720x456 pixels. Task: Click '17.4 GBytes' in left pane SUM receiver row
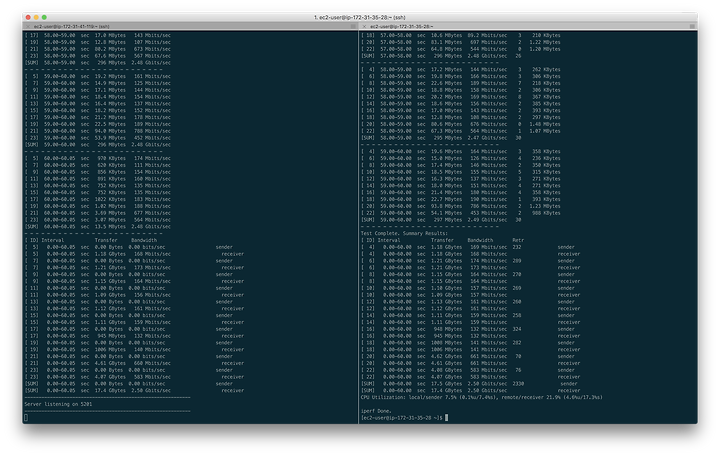coord(110,390)
